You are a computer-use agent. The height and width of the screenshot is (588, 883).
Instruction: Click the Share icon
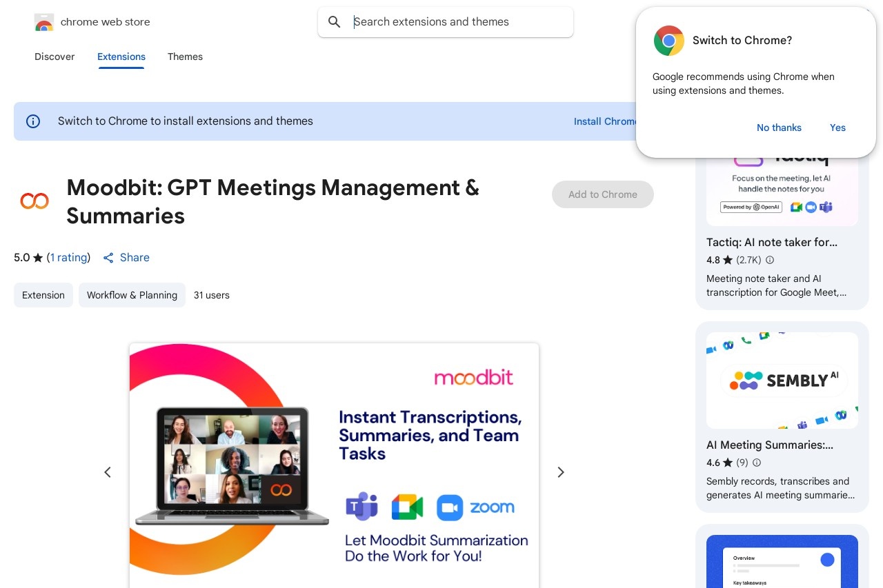click(x=108, y=258)
